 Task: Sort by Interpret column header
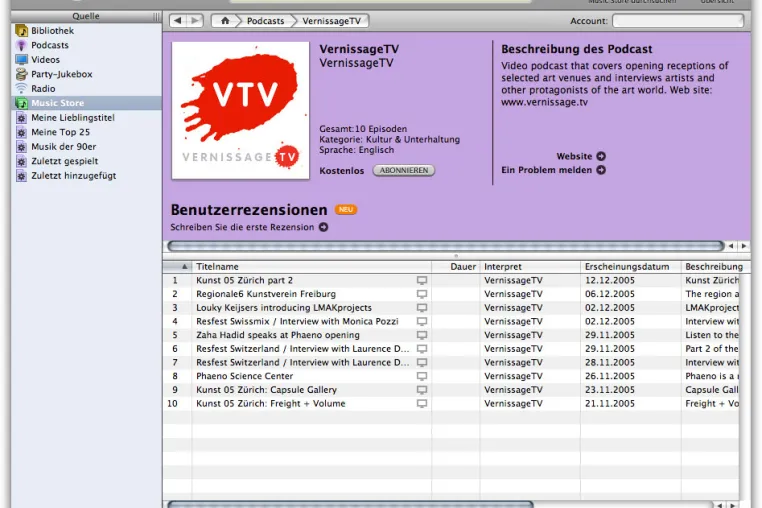[530, 267]
